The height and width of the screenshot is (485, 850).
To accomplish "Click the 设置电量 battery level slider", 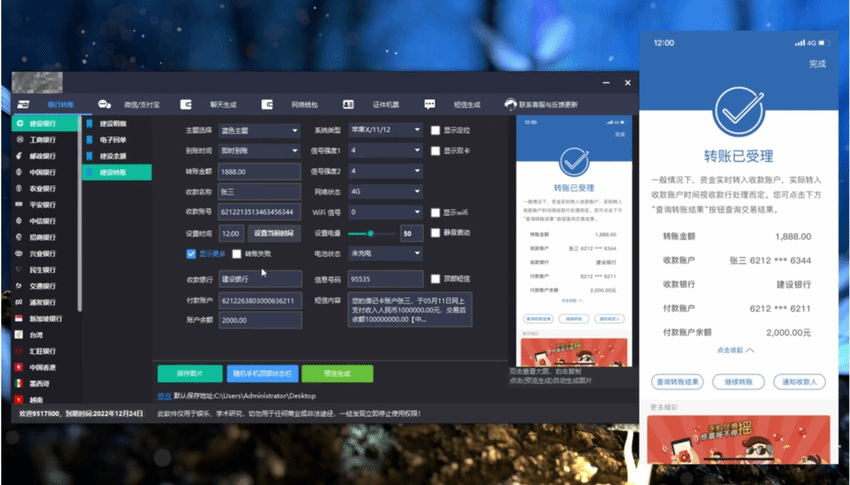I will click(x=370, y=233).
